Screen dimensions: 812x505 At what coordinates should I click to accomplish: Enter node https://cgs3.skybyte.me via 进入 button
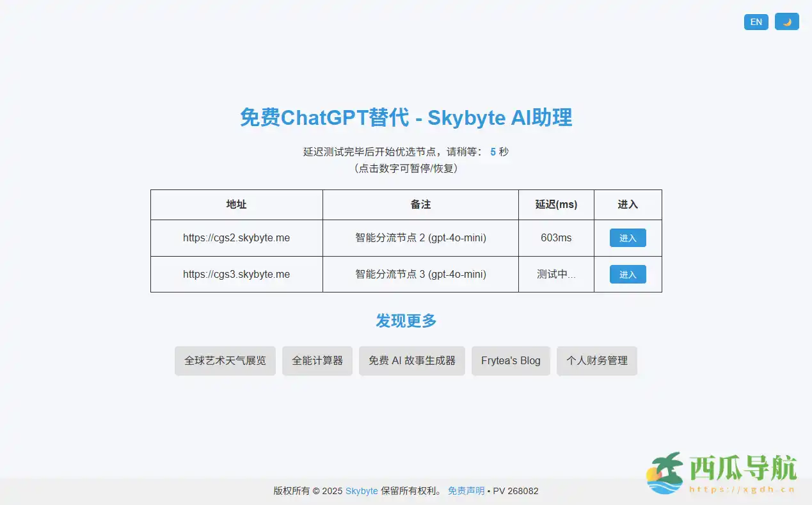628,274
